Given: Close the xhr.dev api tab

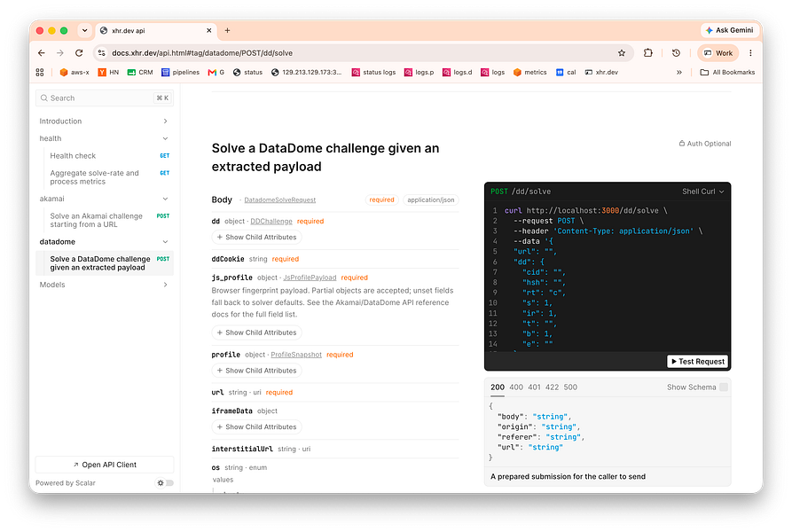Looking at the screenshot, I should tap(209, 30).
